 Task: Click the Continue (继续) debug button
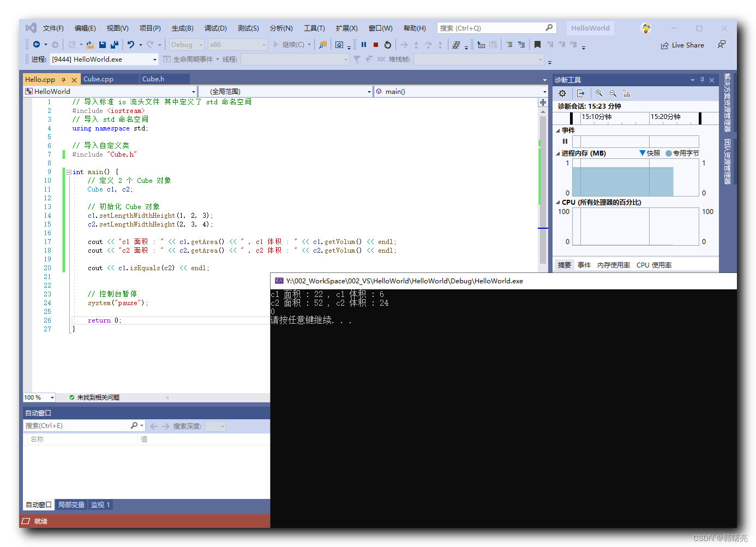289,45
